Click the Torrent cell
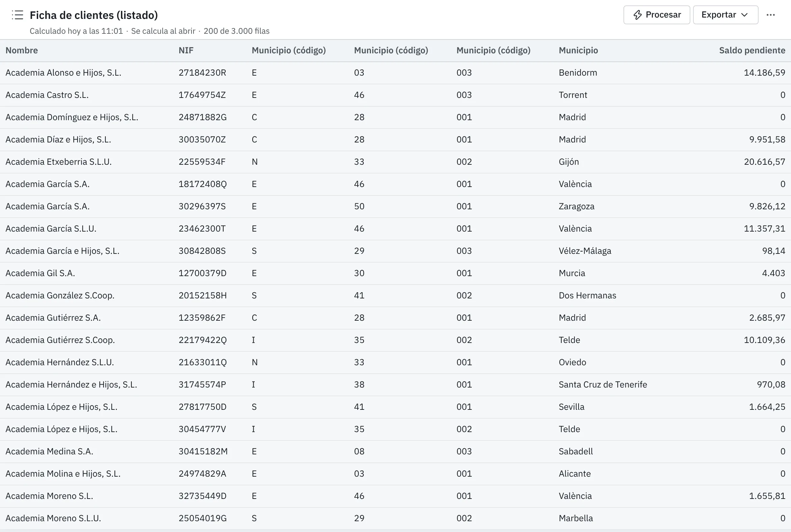The image size is (791, 532). tap(573, 95)
